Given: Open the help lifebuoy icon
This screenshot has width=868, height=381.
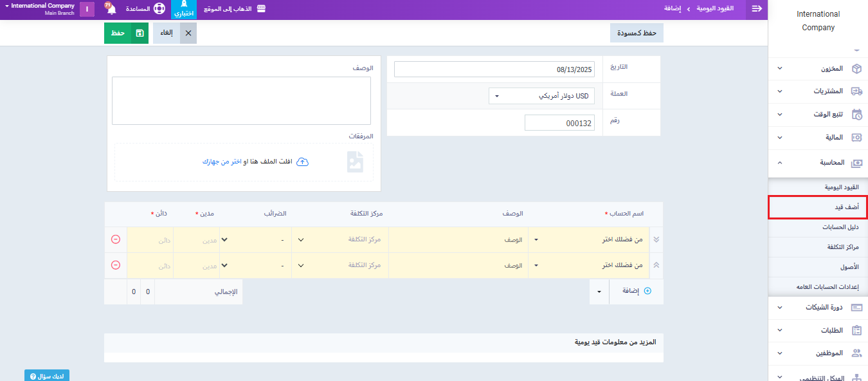Looking at the screenshot, I should click(x=159, y=10).
